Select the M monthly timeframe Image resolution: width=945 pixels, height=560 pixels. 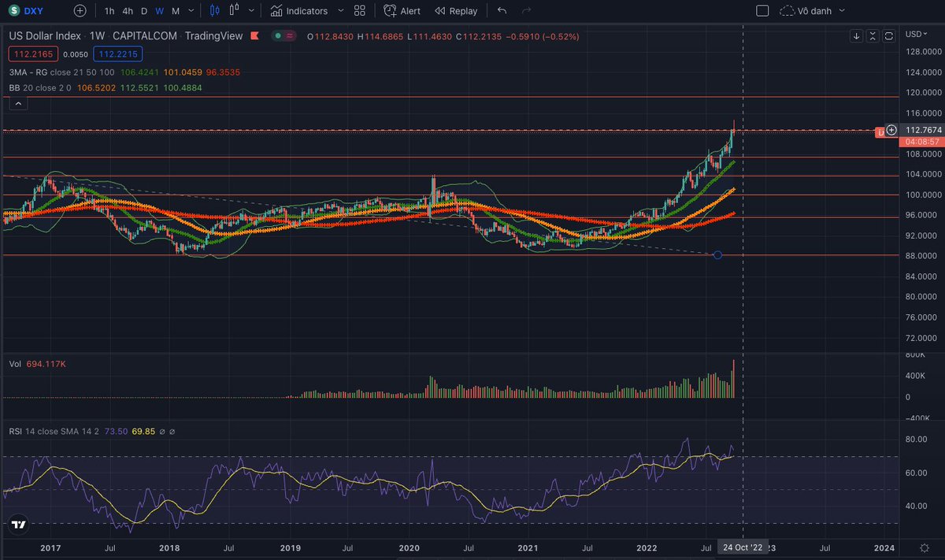pyautogui.click(x=176, y=11)
